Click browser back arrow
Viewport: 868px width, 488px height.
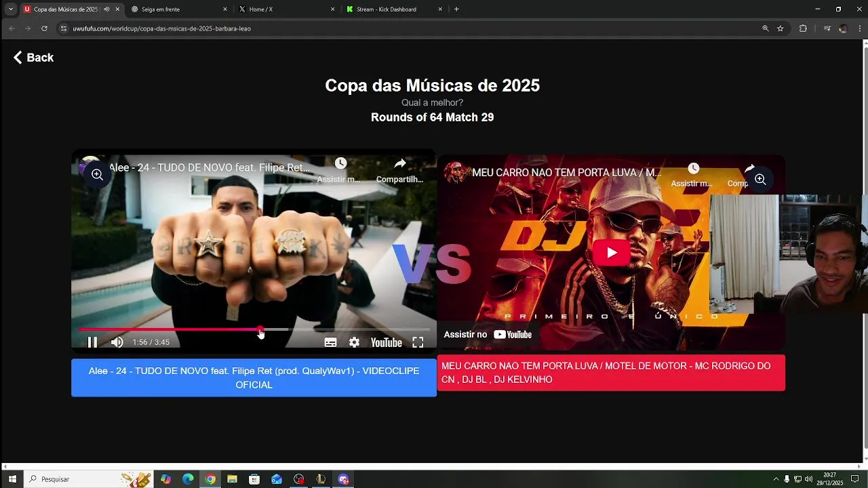(12, 28)
